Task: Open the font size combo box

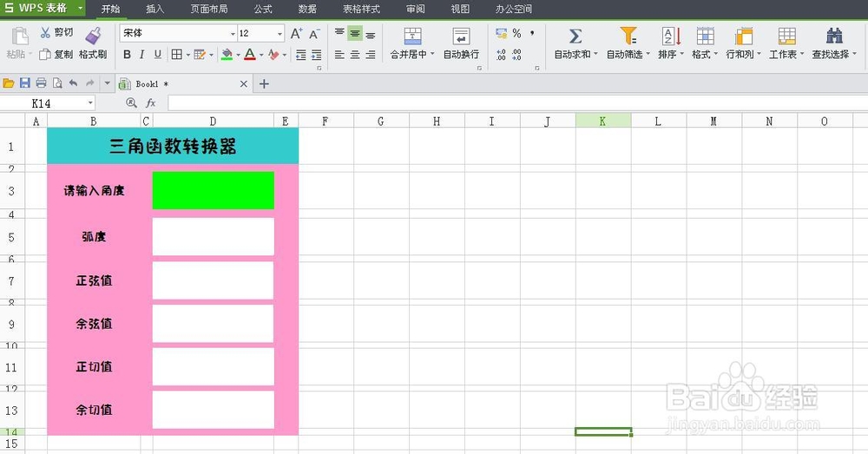Action: (260, 33)
